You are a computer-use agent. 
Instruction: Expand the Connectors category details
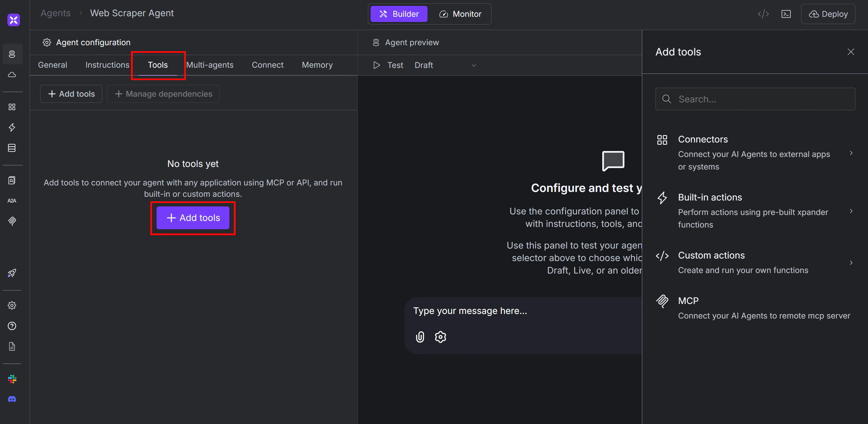pyautogui.click(x=852, y=153)
